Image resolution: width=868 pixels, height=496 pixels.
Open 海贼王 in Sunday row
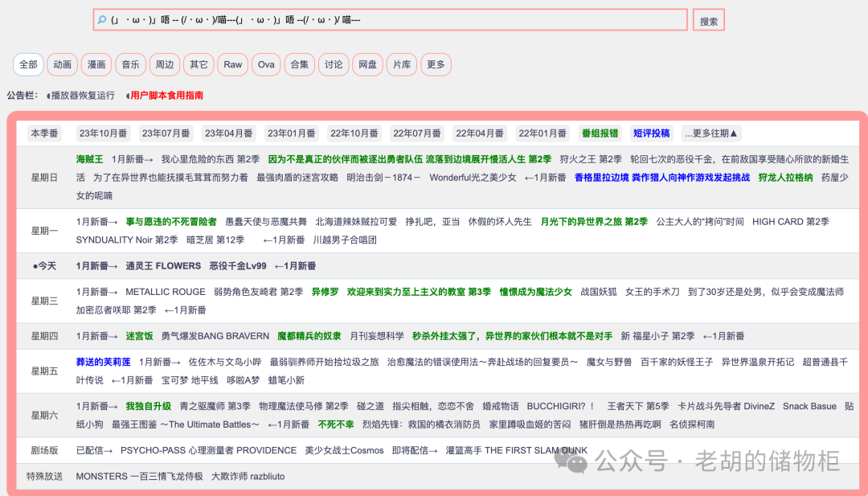coord(90,159)
